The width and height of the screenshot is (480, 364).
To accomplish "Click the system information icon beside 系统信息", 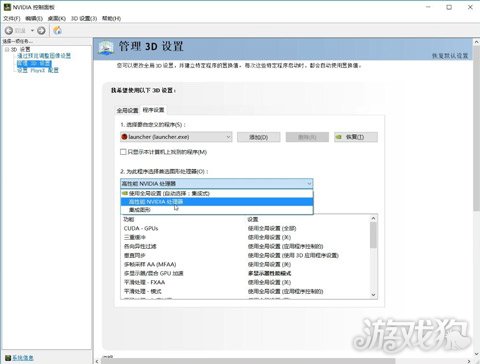I will [8, 358].
